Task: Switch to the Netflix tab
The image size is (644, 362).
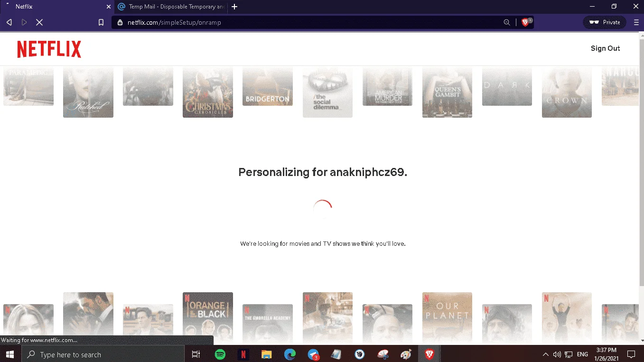Action: pos(57,7)
